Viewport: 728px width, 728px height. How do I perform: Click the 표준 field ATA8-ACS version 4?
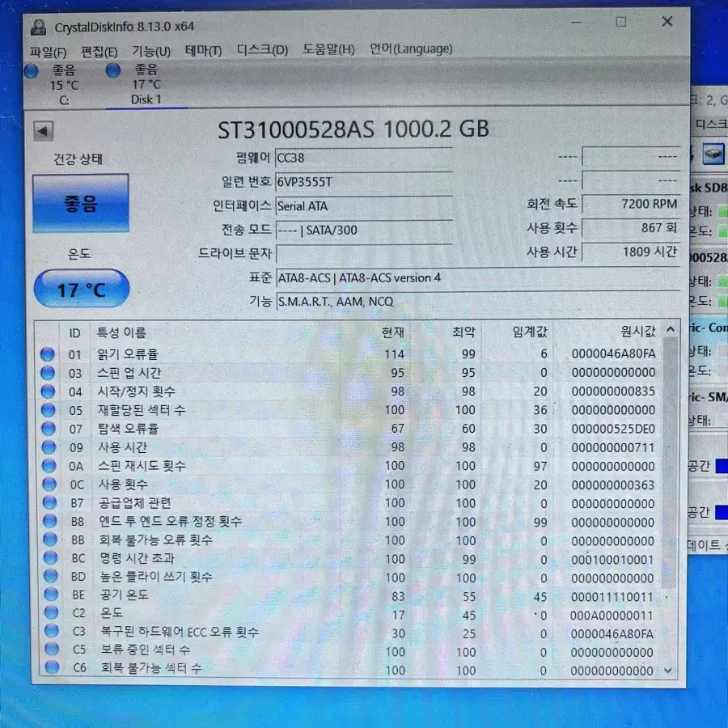tap(478, 277)
